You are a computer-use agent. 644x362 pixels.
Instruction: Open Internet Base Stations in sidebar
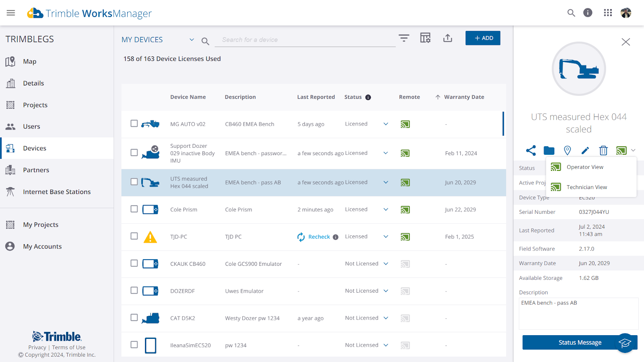[57, 192]
